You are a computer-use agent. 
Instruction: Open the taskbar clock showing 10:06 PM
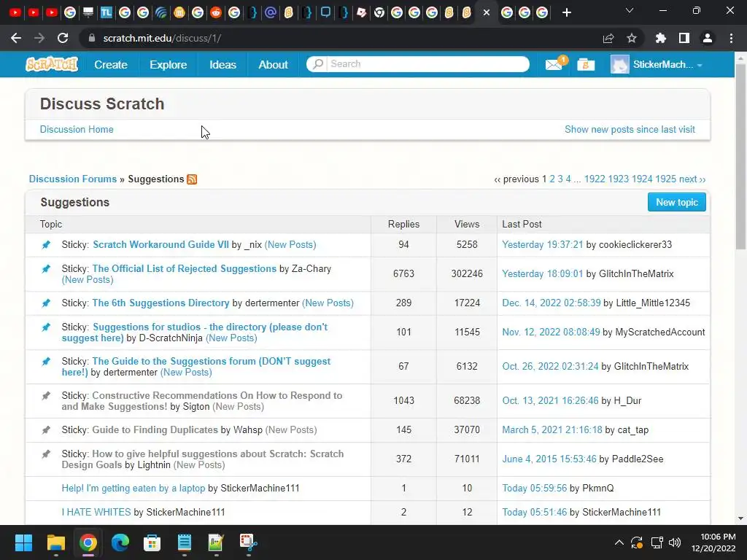coord(713,542)
